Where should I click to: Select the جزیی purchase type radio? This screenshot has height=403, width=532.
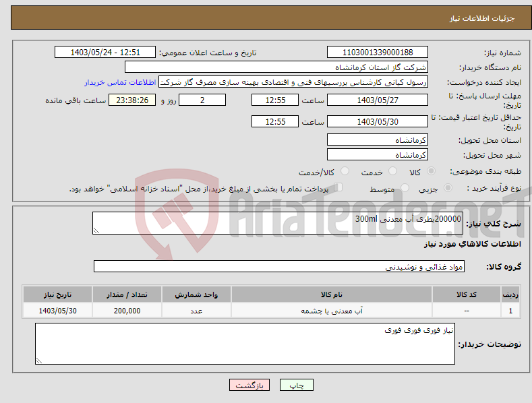click(448, 187)
